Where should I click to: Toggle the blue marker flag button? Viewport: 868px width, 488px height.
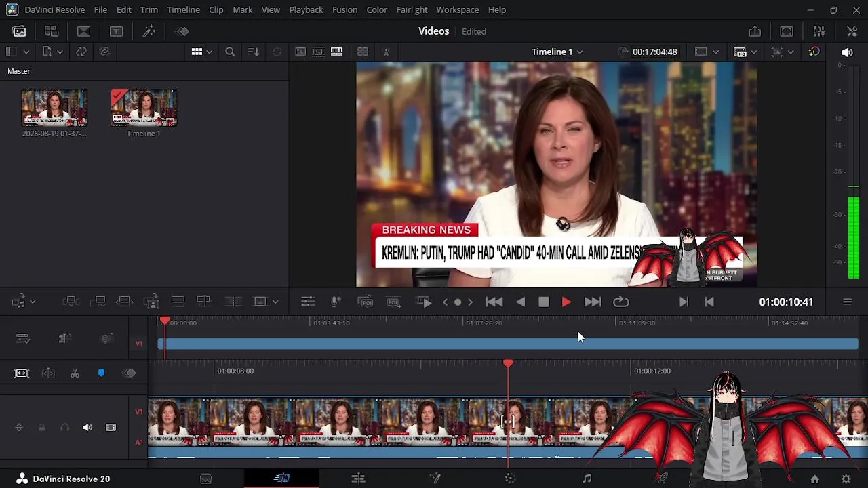[x=101, y=373]
